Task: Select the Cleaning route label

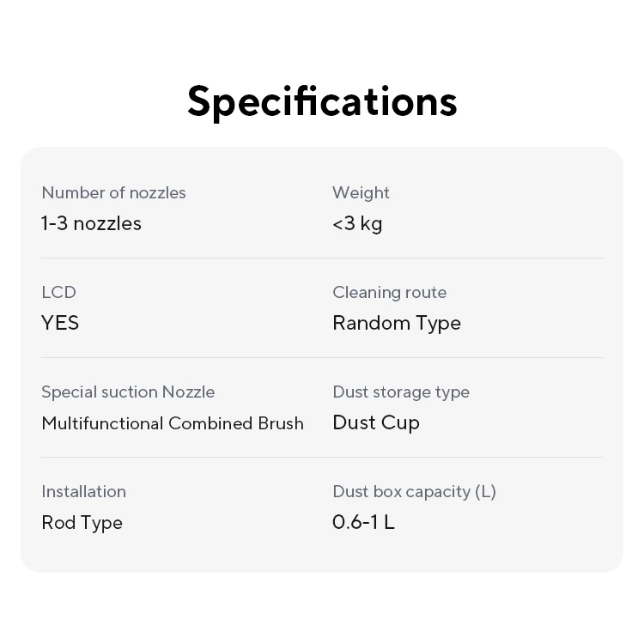Action: [389, 292]
